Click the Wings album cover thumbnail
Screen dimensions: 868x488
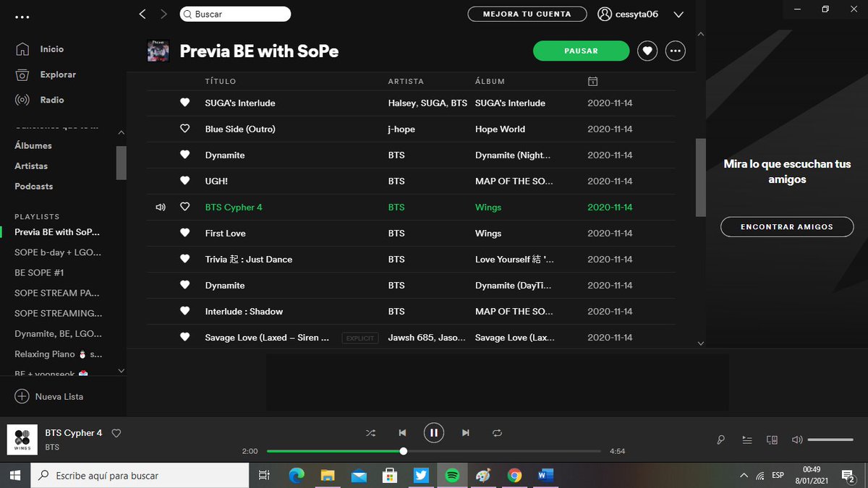coord(22,440)
